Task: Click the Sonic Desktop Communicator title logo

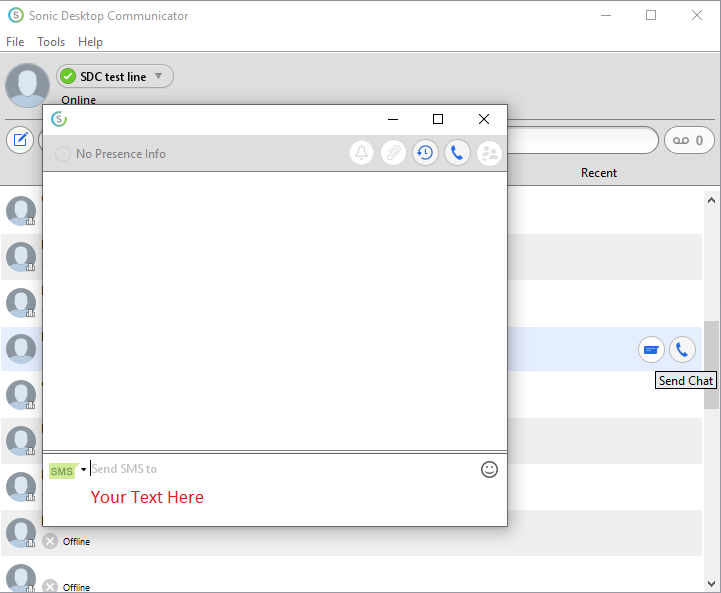Action: (16, 15)
